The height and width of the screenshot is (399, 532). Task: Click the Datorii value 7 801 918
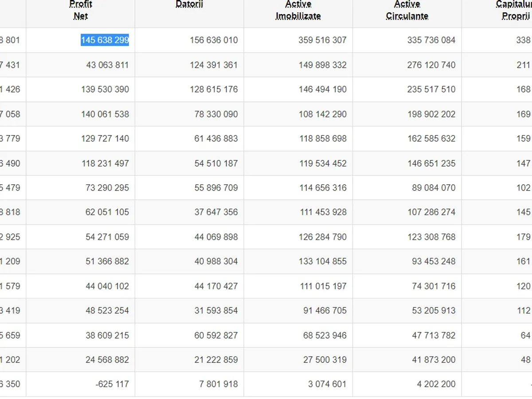tap(219, 384)
